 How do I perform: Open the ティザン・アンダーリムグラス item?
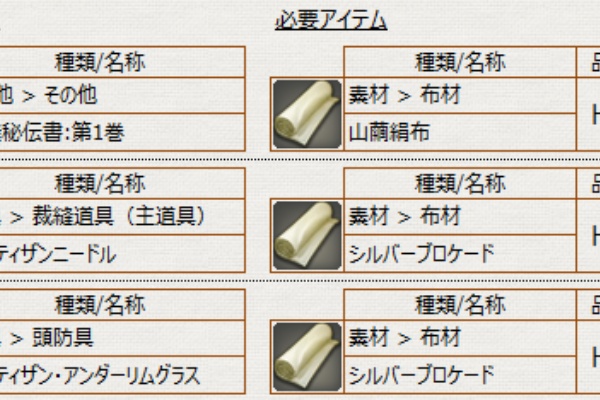100,377
